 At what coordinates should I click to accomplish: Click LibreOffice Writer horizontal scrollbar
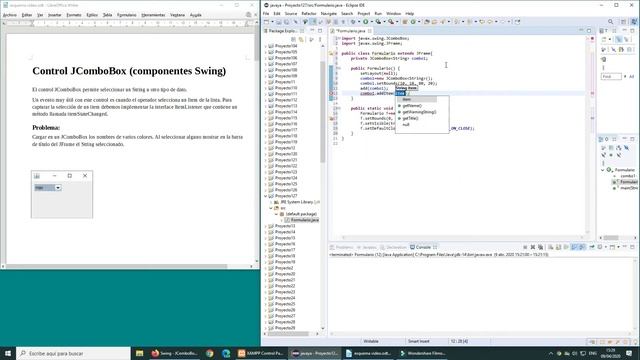tap(116, 266)
